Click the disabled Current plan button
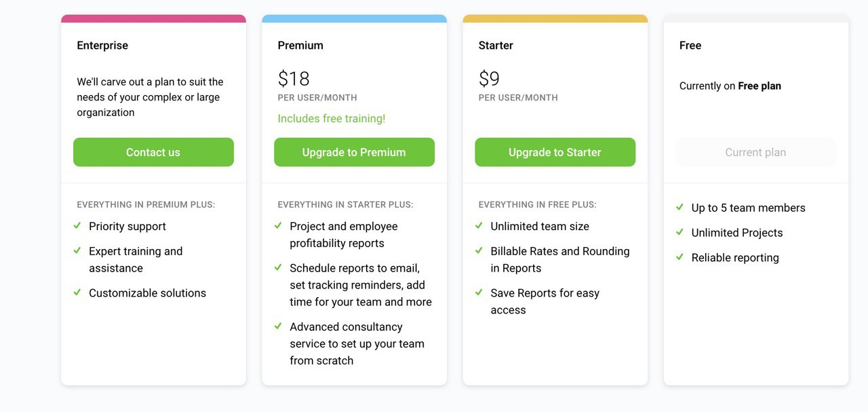 [x=755, y=152]
